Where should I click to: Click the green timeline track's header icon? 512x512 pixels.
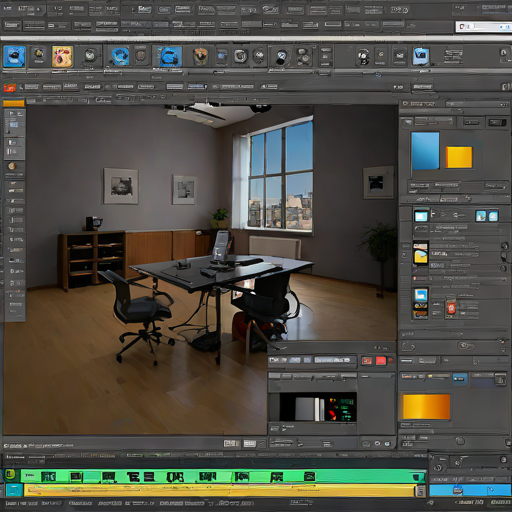pos(10,474)
